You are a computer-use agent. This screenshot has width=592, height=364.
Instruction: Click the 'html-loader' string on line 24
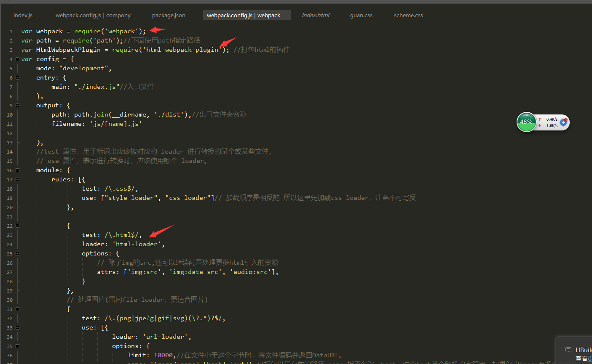137,244
